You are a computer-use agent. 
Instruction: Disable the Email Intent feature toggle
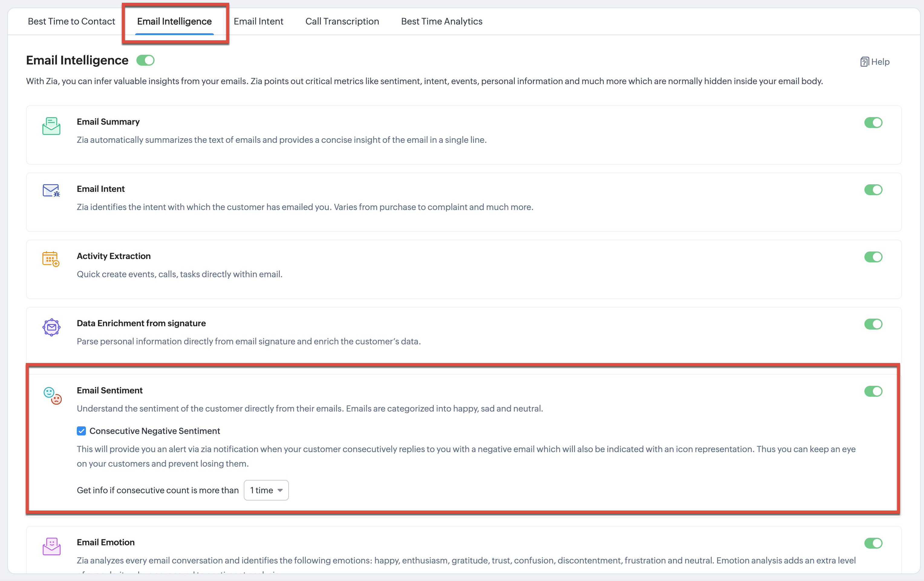(873, 190)
